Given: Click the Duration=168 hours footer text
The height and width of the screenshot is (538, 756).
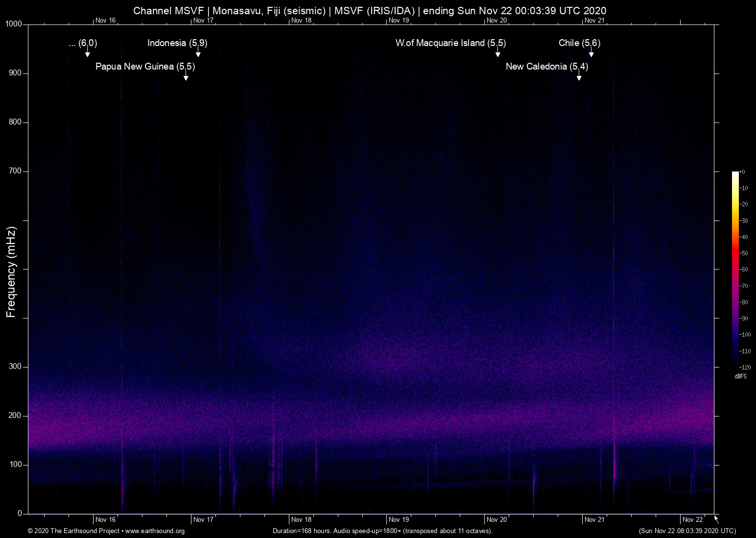Looking at the screenshot, I should 382,531.
